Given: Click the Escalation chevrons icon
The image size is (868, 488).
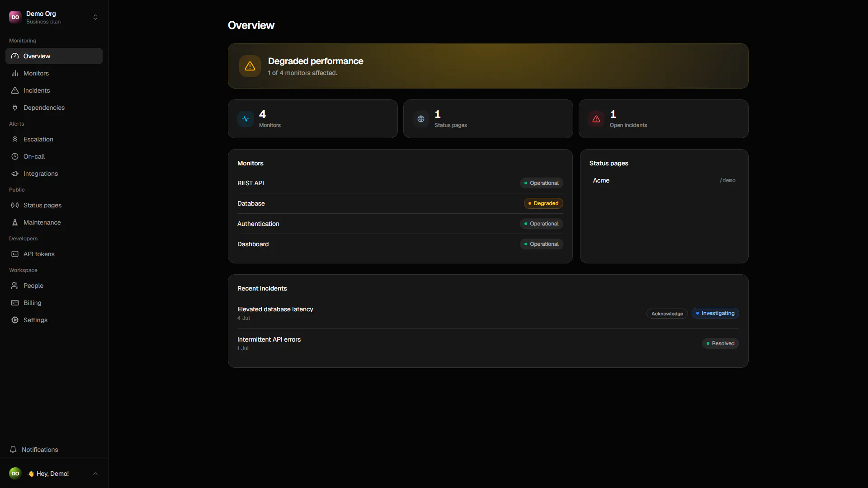Looking at the screenshot, I should (x=15, y=139).
